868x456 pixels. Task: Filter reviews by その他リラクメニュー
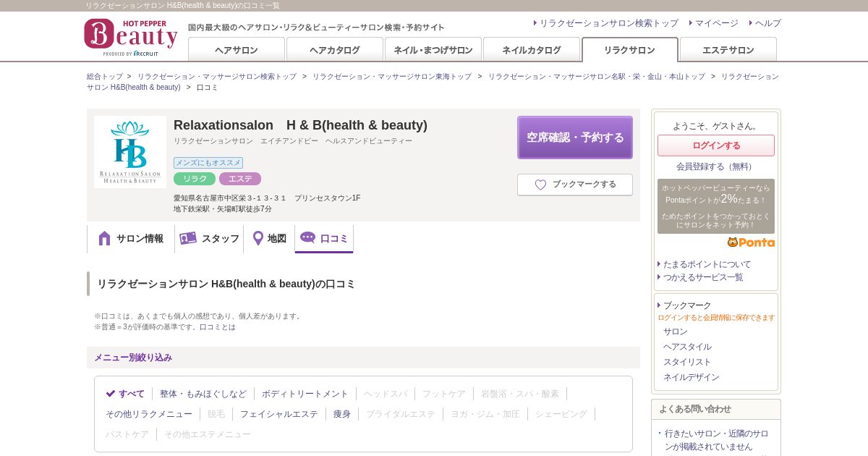(149, 414)
